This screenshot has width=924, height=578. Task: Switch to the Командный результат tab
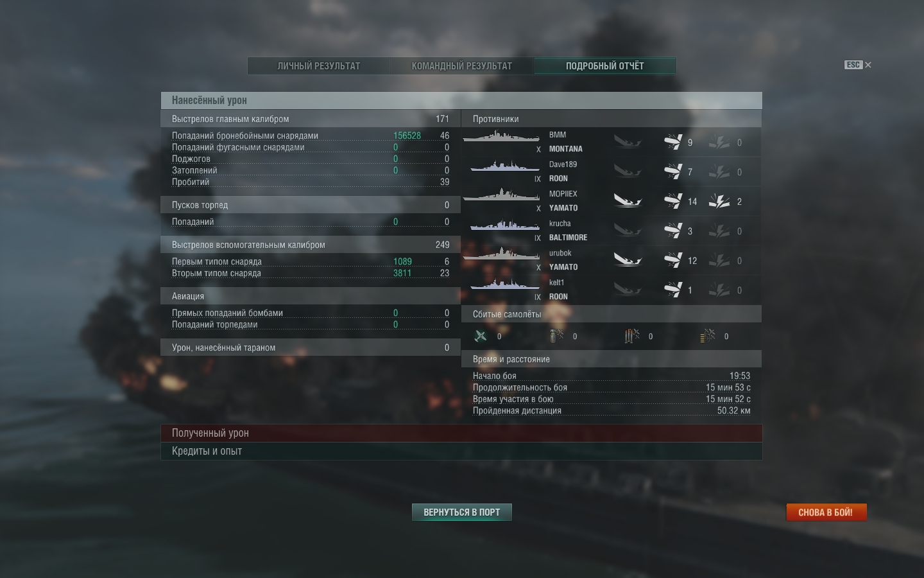pos(462,66)
